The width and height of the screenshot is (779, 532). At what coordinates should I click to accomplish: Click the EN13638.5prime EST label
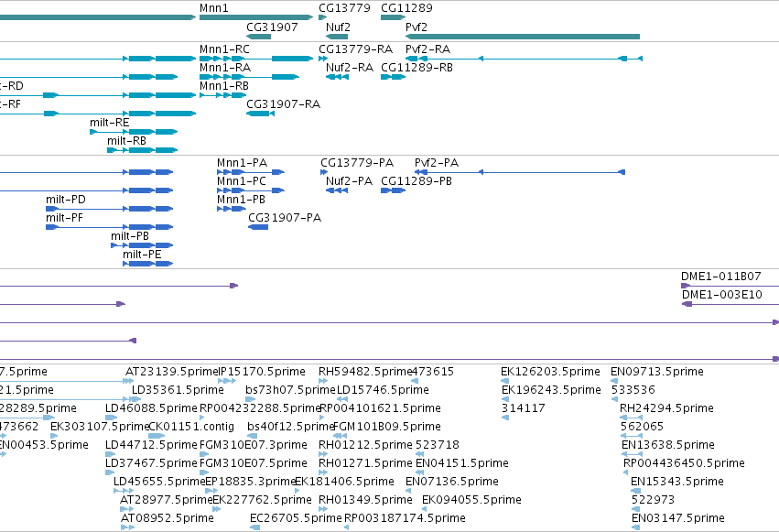[668, 445]
